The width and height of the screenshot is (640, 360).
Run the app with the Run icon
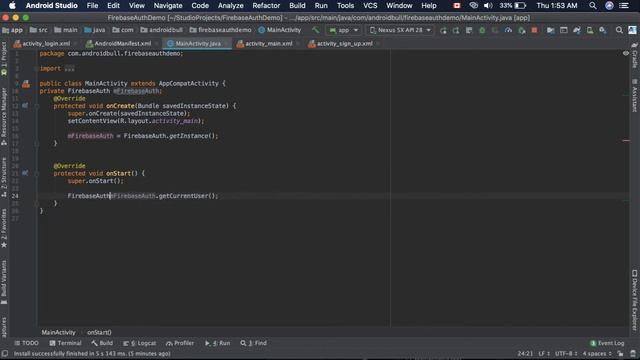click(443, 30)
